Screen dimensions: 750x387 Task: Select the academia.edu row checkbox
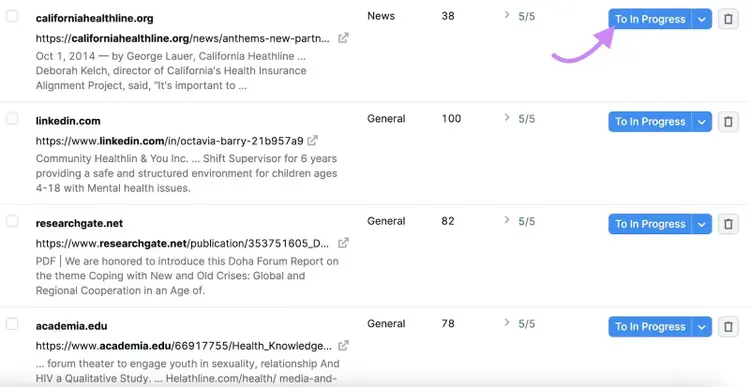pyautogui.click(x=12, y=324)
